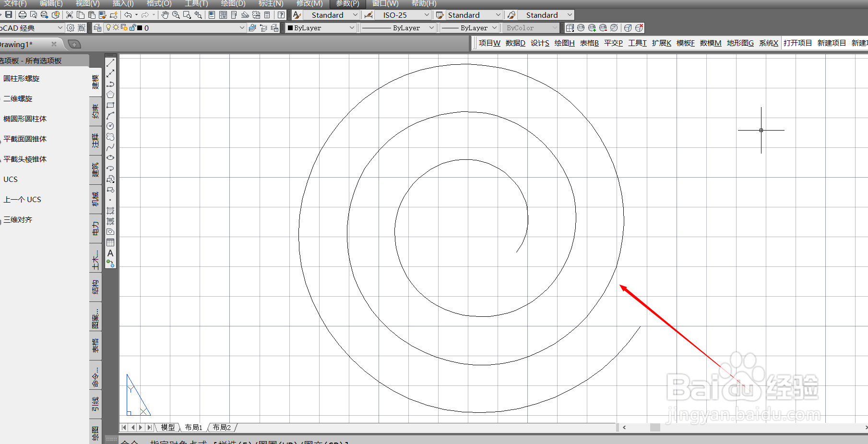Select the Hatch tool
The width and height of the screenshot is (868, 444).
(110, 211)
